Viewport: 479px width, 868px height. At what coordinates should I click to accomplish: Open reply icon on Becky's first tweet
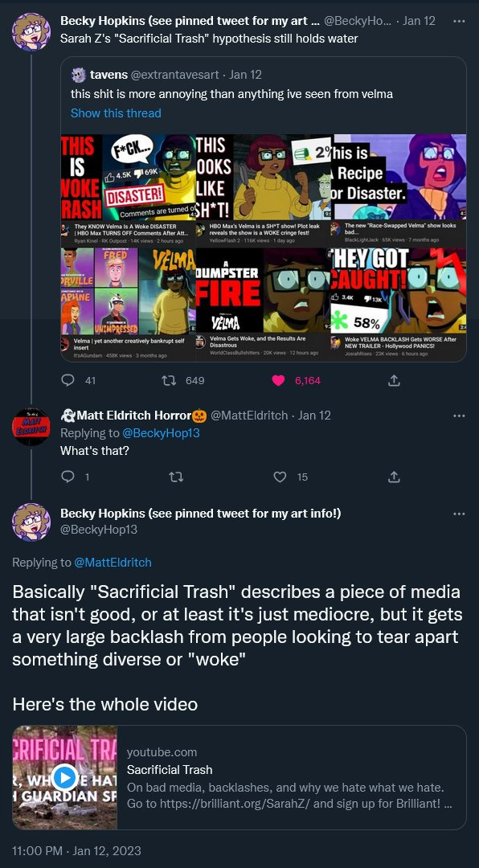pos(68,380)
